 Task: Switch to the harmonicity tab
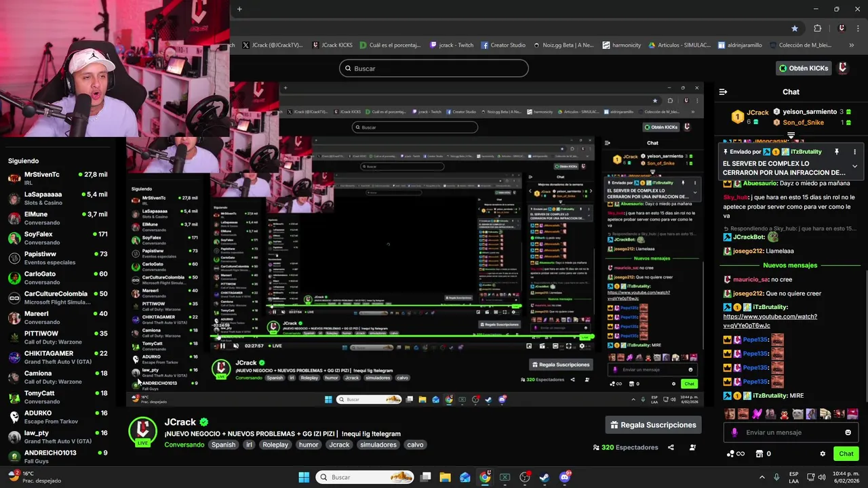[621, 45]
